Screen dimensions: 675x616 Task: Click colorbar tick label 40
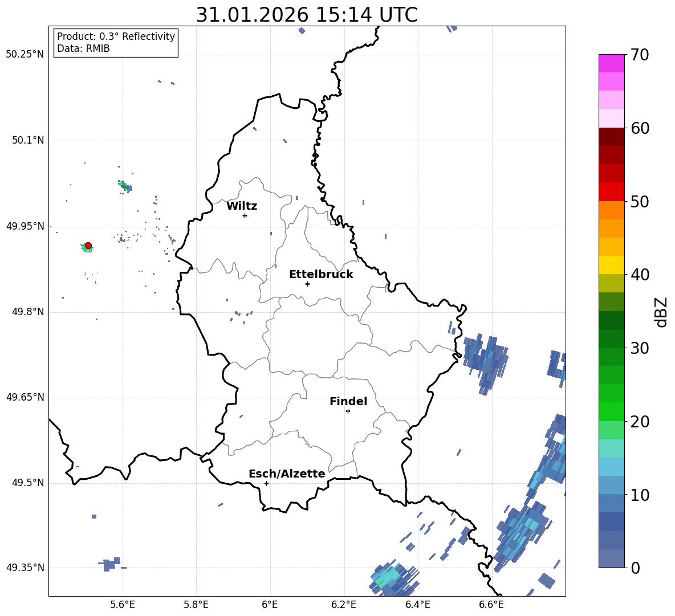[640, 275]
